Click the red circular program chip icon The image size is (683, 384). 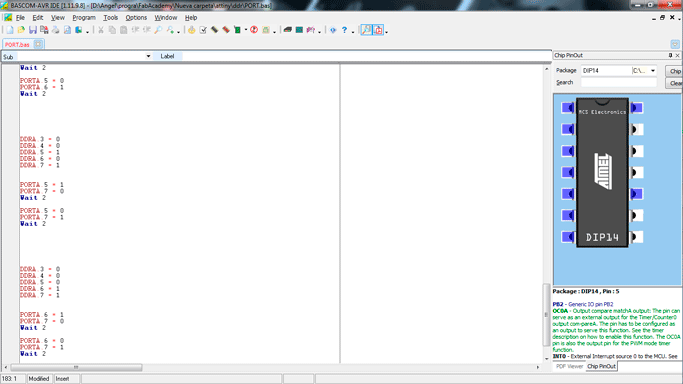(254, 30)
